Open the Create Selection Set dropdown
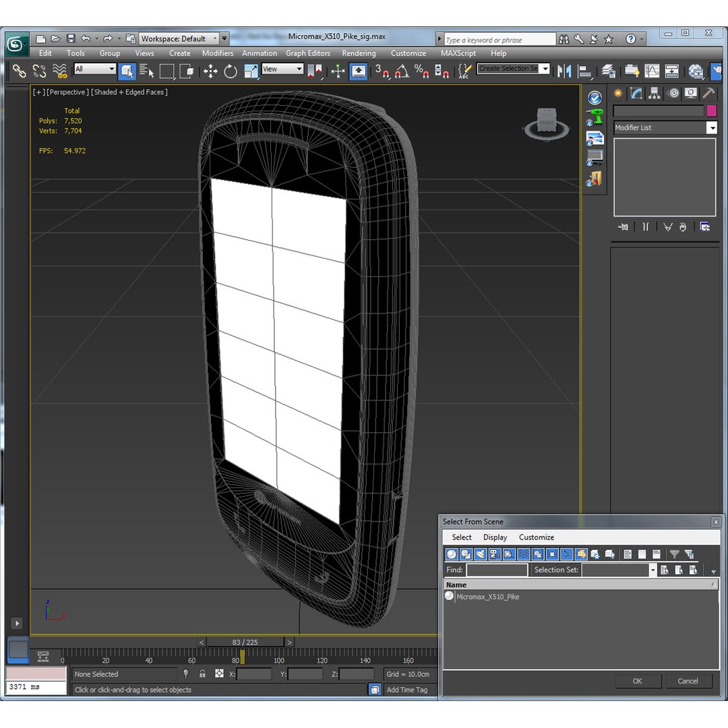 pos(514,69)
